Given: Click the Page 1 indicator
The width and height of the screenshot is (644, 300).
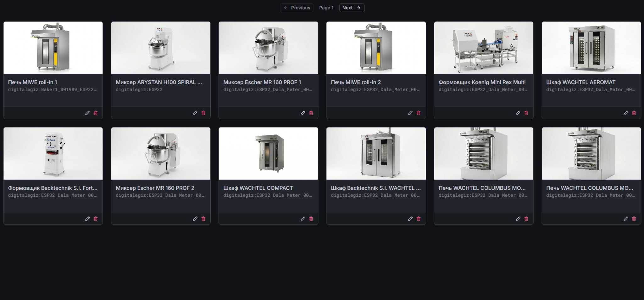Looking at the screenshot, I should pyautogui.click(x=326, y=8).
